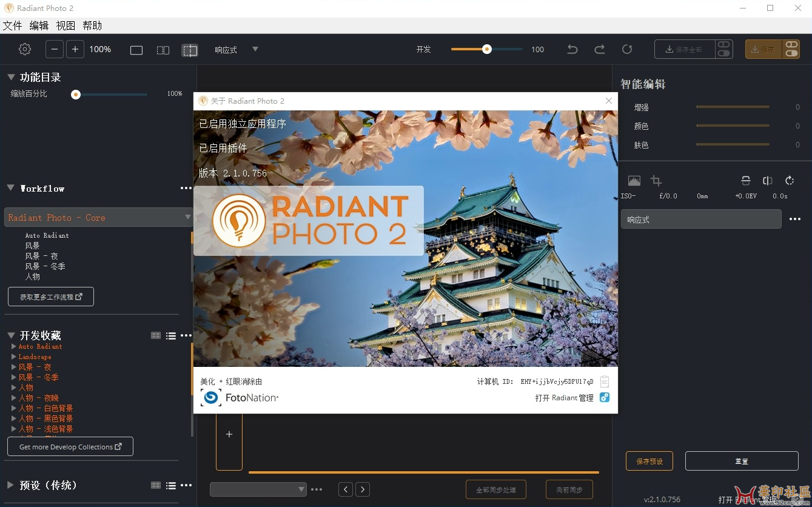Screen dimensions: 812x507
Task: Open the Radiant Photo - Core dropdown
Action: [x=98, y=217]
